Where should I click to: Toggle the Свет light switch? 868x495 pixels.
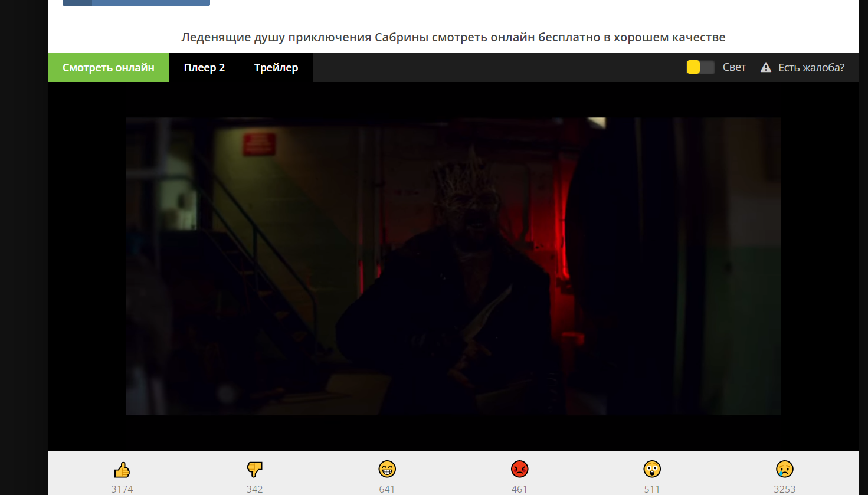click(x=700, y=67)
